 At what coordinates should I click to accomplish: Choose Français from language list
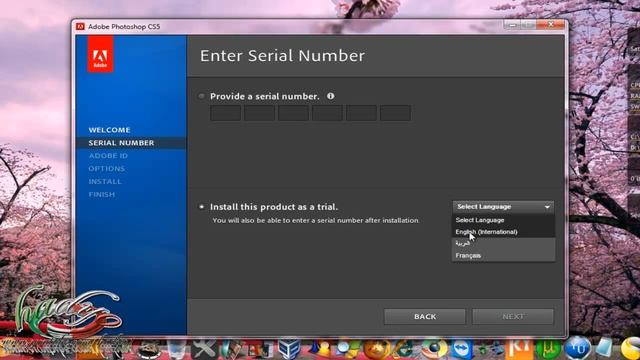pyautogui.click(x=503, y=256)
